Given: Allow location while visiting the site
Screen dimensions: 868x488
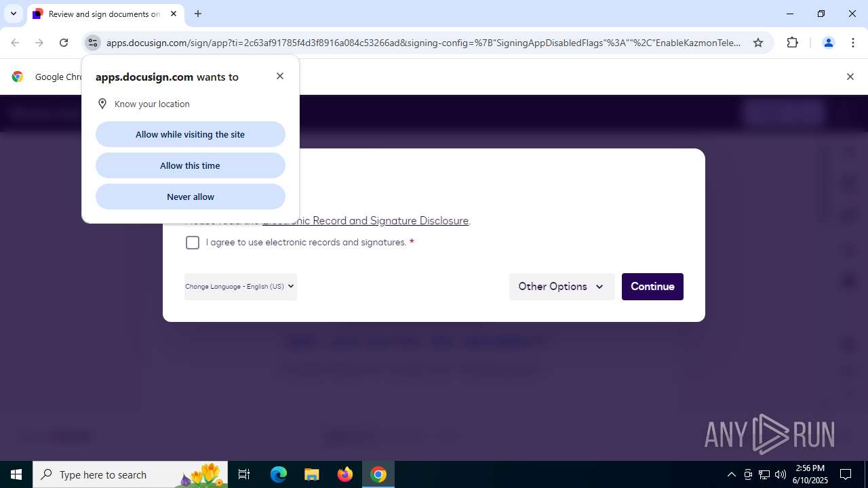Looking at the screenshot, I should point(190,134).
